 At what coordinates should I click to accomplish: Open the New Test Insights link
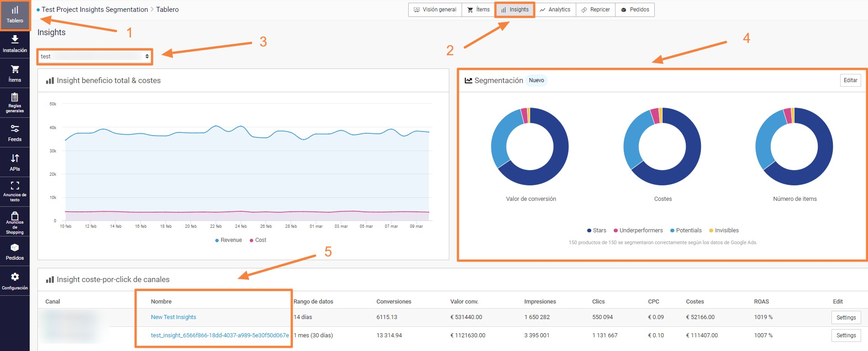pyautogui.click(x=174, y=317)
